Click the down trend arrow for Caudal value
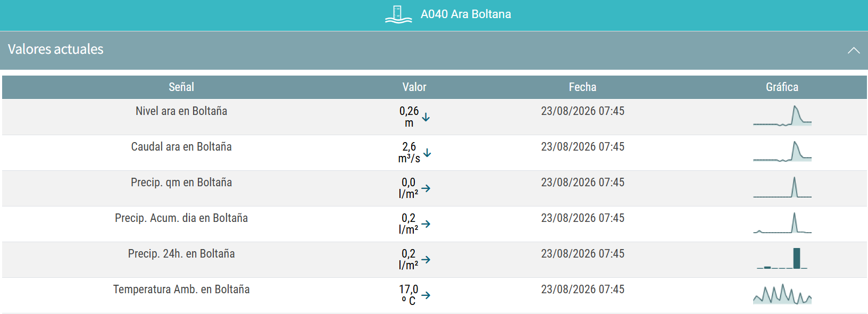Screen dimensions: 868x314 pos(427,153)
